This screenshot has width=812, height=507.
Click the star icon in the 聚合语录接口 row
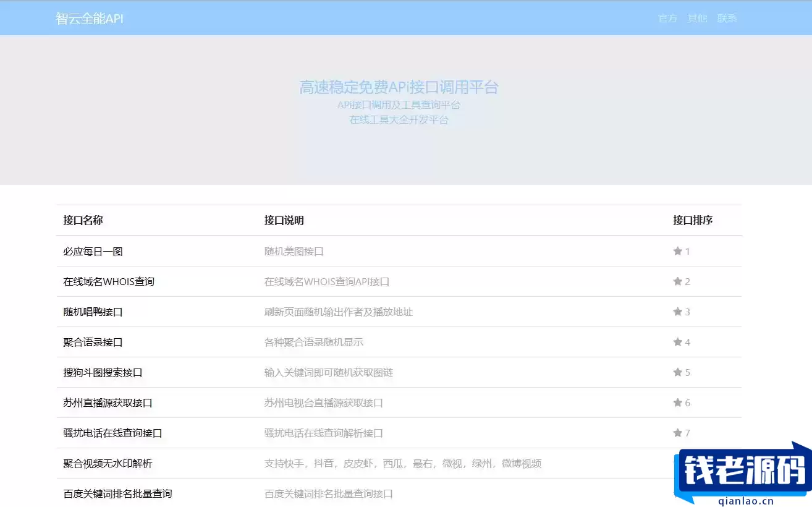tap(678, 342)
